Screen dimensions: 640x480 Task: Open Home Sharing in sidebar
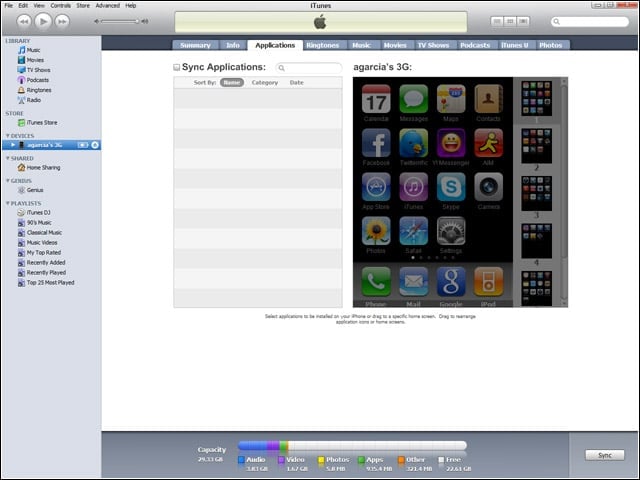click(39, 167)
